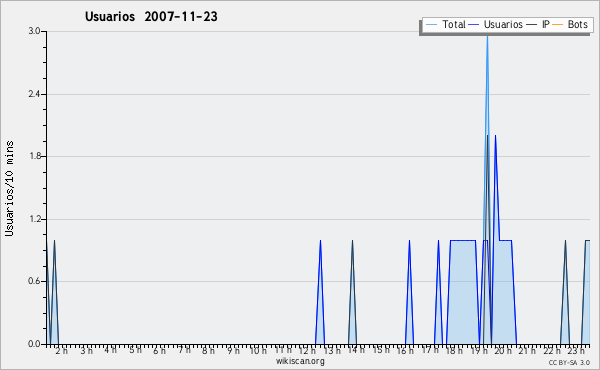Viewport: 600px width, 370px height.
Task: Click the Total peak at 3.0
Action: [x=487, y=36]
